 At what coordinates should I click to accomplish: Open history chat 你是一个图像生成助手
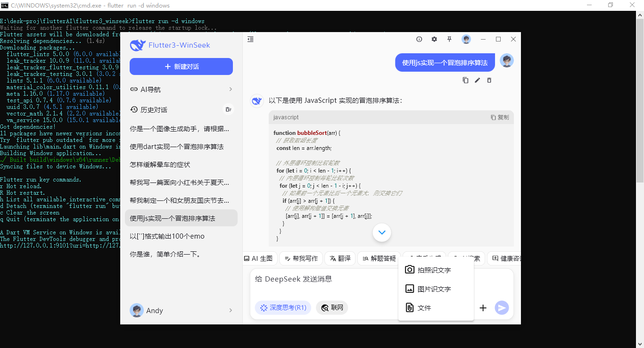181,128
